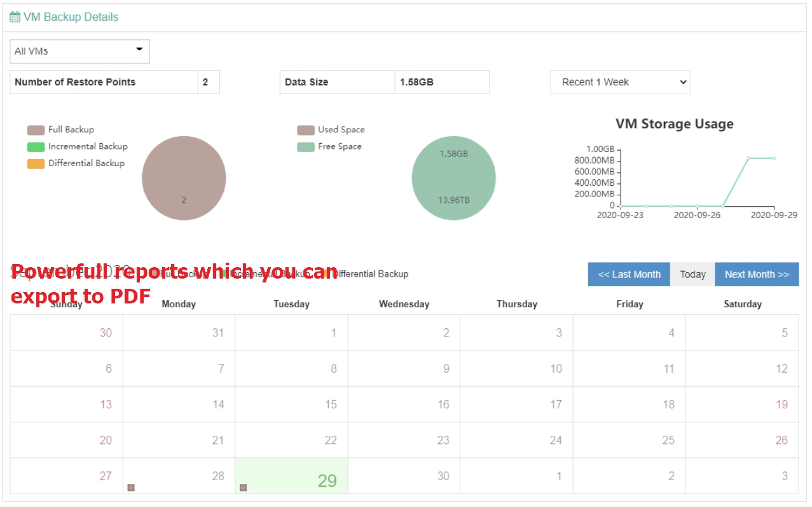Viewport: 812px width, 507px height.
Task: Select the Incremental Backup green legend swatch
Action: tap(35, 146)
